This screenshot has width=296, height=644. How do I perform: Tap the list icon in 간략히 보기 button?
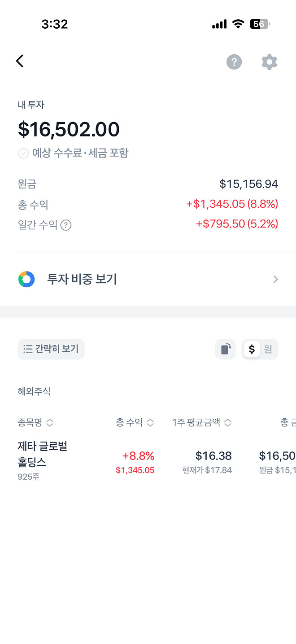pos(28,349)
